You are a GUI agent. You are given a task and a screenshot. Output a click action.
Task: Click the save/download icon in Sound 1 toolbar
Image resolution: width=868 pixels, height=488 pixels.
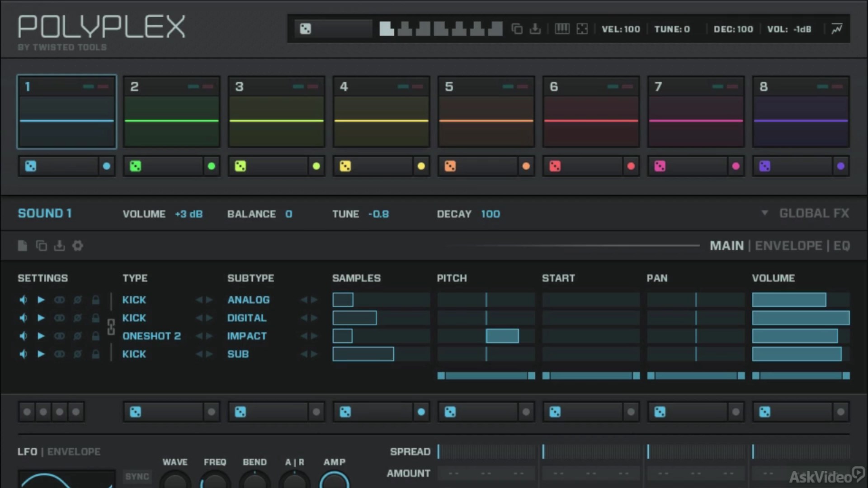pos(59,245)
